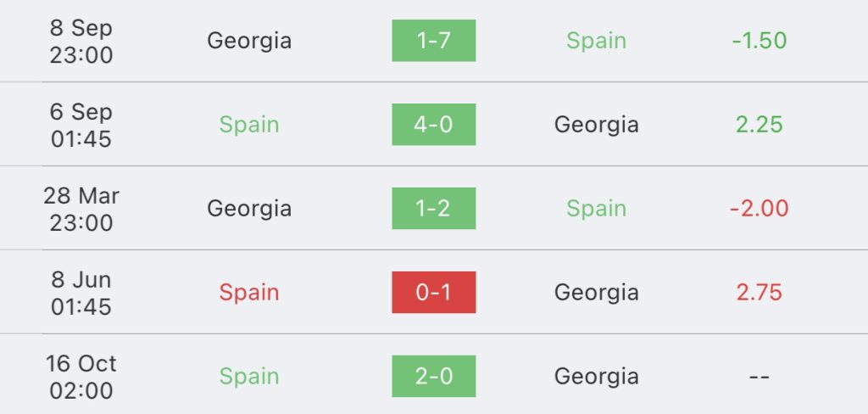
Task: Select Georgia in the 6 Sep match
Action: pyautogui.click(x=596, y=125)
